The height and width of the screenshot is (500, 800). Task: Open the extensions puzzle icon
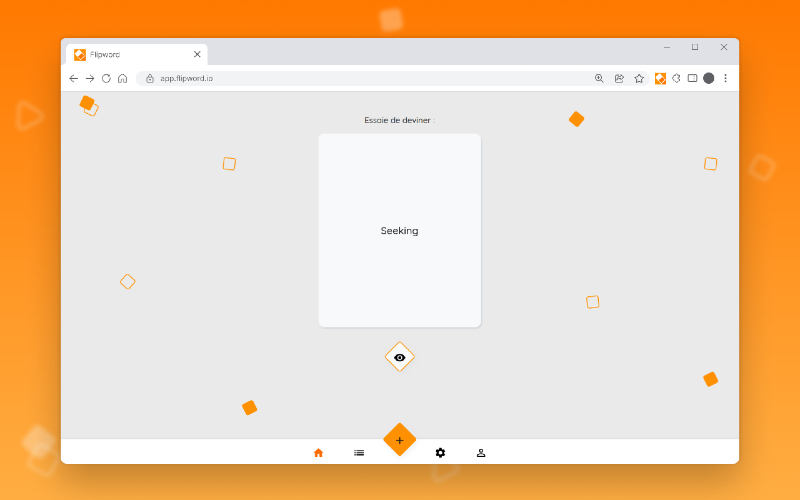676,79
